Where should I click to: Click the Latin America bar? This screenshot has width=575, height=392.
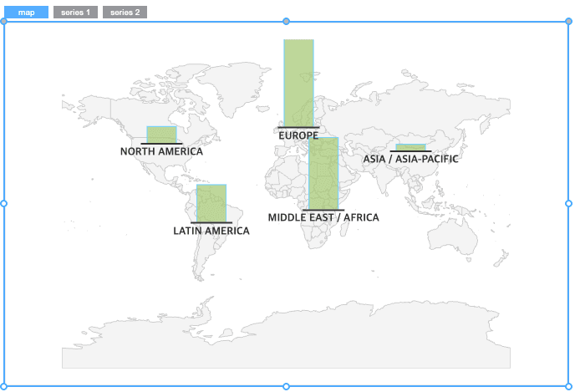coord(211,203)
